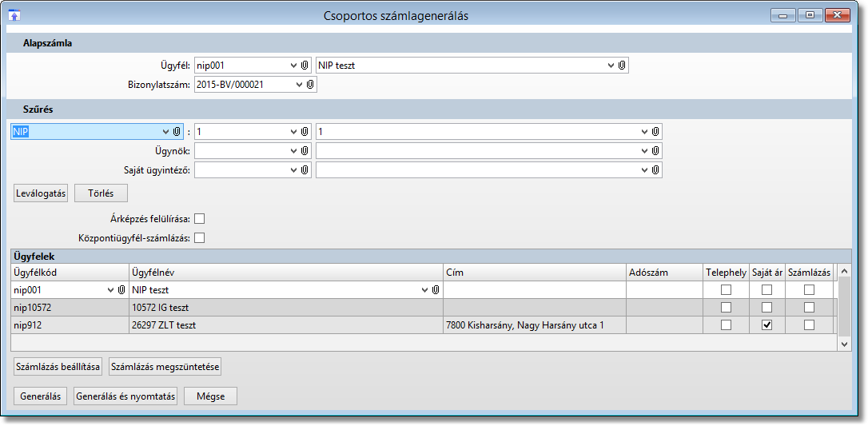Click the Számlázás column header
The height and width of the screenshot is (426, 868).
click(x=810, y=273)
